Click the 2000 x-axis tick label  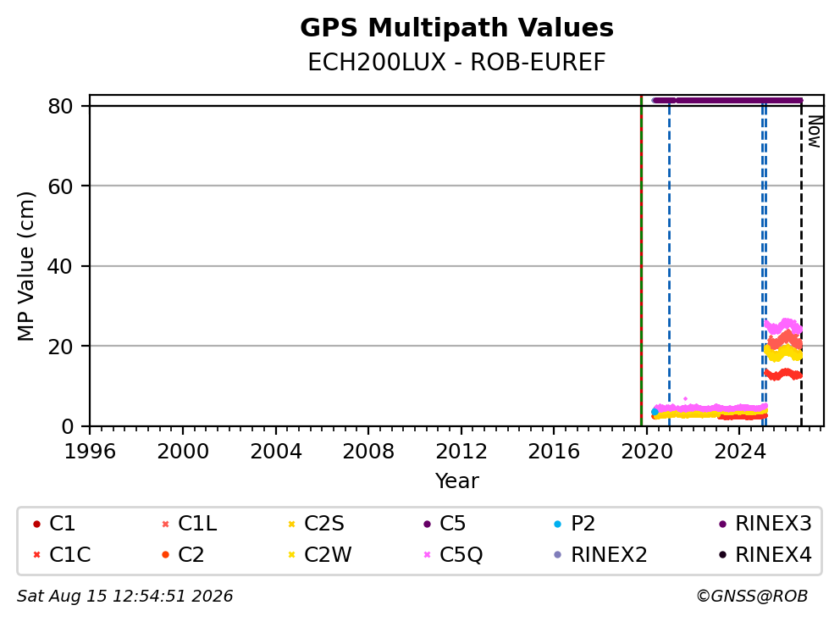(x=183, y=452)
